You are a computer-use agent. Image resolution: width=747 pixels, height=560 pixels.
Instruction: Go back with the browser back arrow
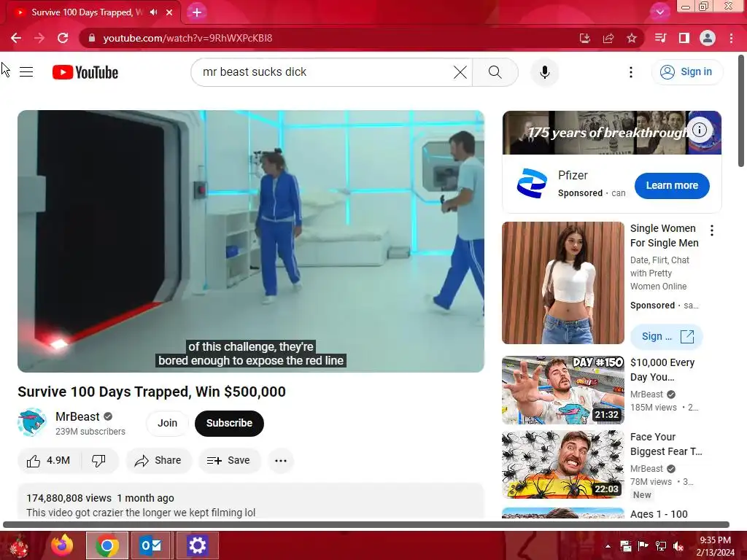pyautogui.click(x=16, y=38)
